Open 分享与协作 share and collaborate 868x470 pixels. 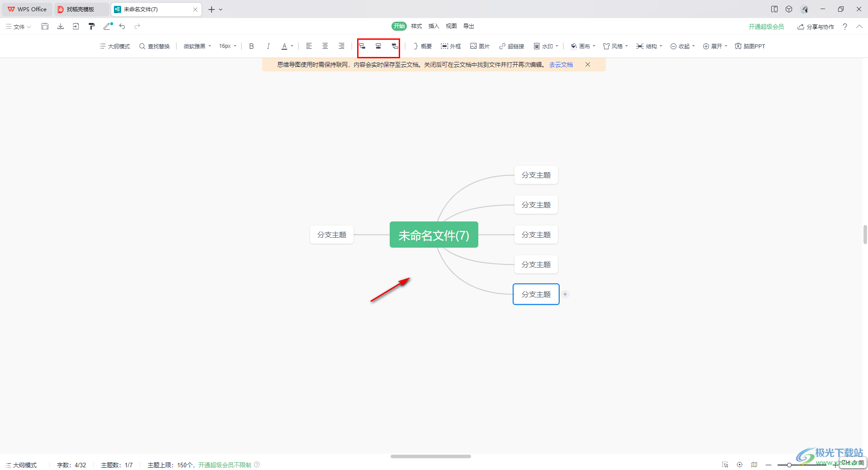click(x=816, y=27)
